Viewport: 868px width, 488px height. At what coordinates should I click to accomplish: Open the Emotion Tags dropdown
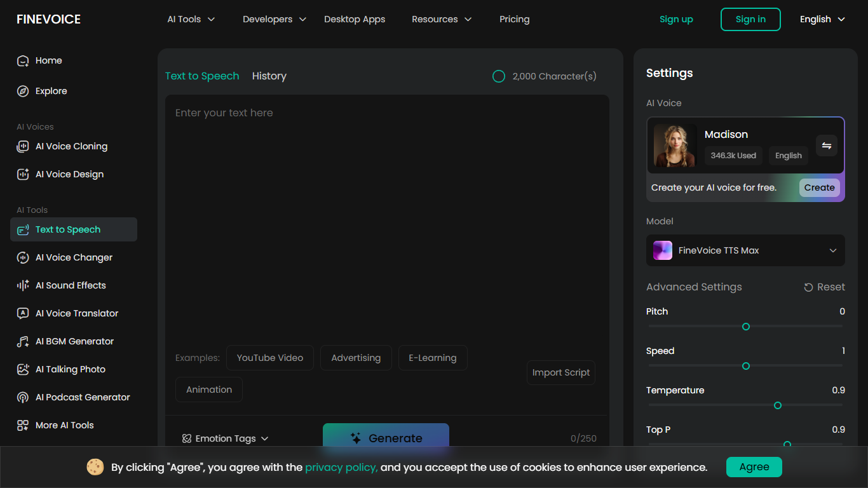tap(226, 438)
